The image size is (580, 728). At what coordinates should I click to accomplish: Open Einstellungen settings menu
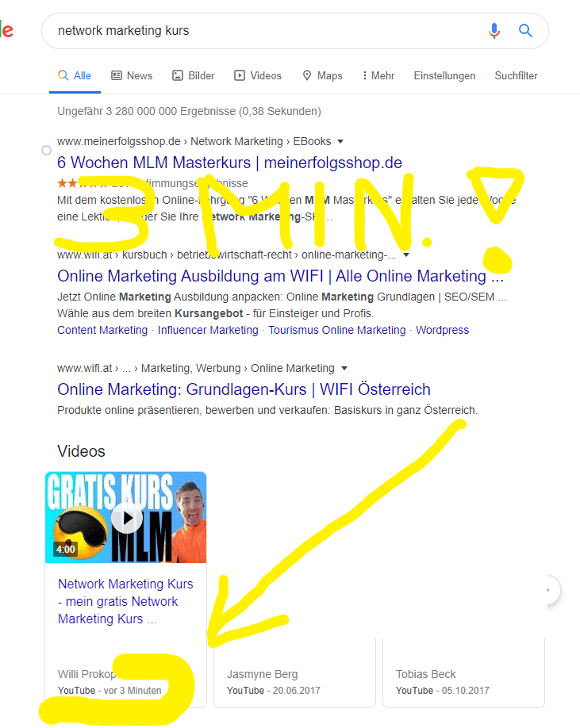click(x=444, y=75)
